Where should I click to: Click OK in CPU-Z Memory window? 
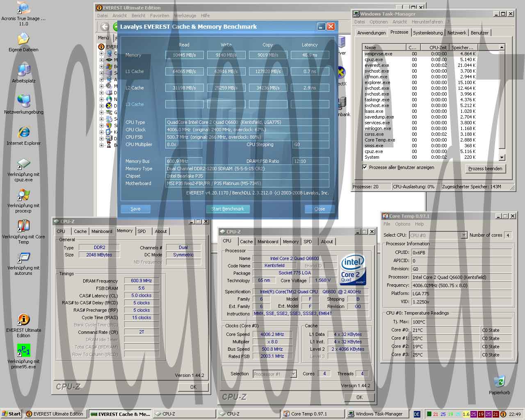(193, 387)
